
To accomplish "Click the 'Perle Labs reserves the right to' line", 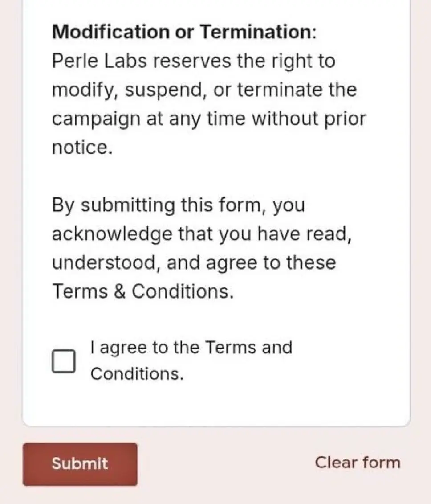I will [194, 61].
